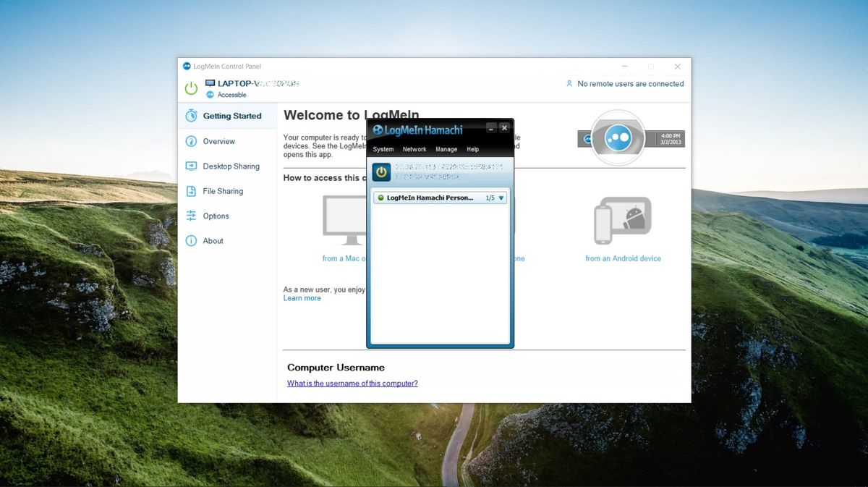Click the 1/5 member count in Hamachi
This screenshot has width=868, height=487.
[490, 198]
